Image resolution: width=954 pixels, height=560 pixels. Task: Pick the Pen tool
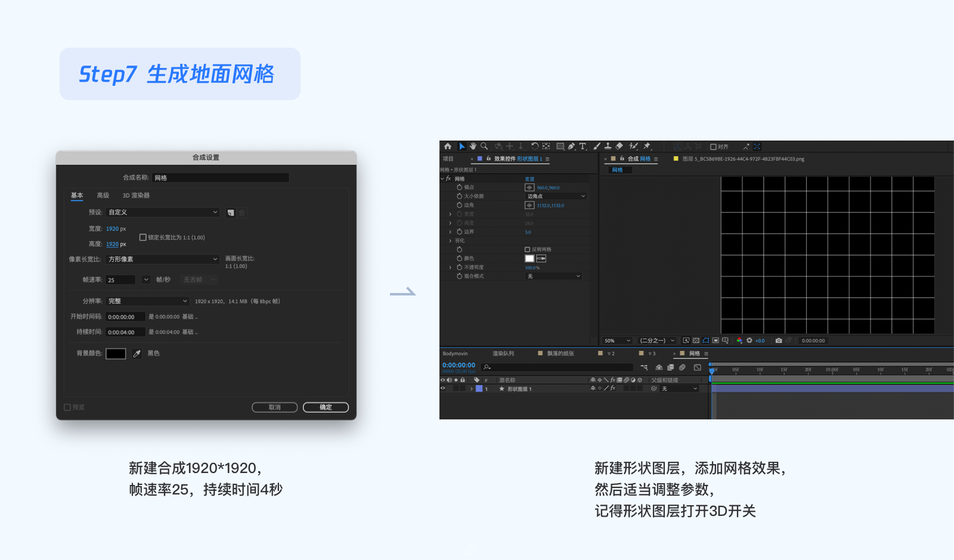(x=571, y=146)
